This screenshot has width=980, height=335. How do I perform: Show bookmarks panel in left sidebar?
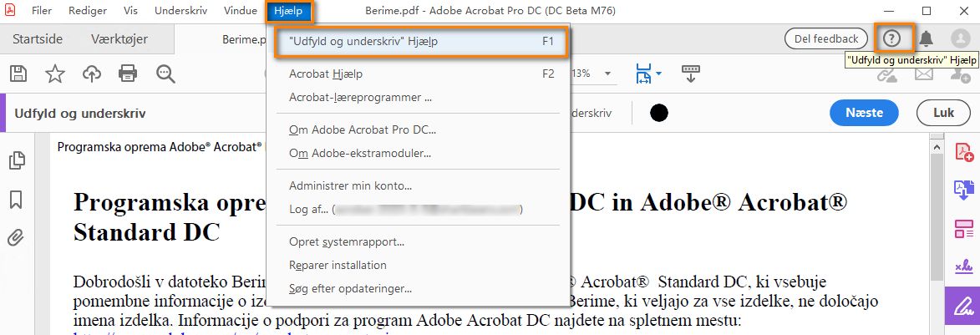[x=16, y=200]
